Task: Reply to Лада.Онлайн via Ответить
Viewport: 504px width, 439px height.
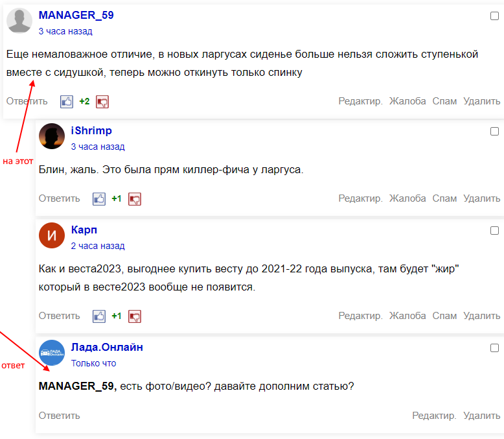Action: [x=59, y=416]
